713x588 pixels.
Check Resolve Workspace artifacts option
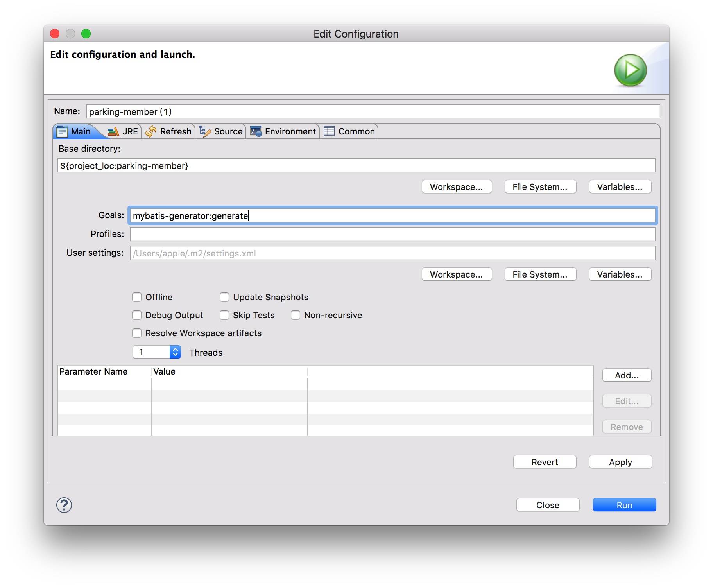pyautogui.click(x=137, y=333)
